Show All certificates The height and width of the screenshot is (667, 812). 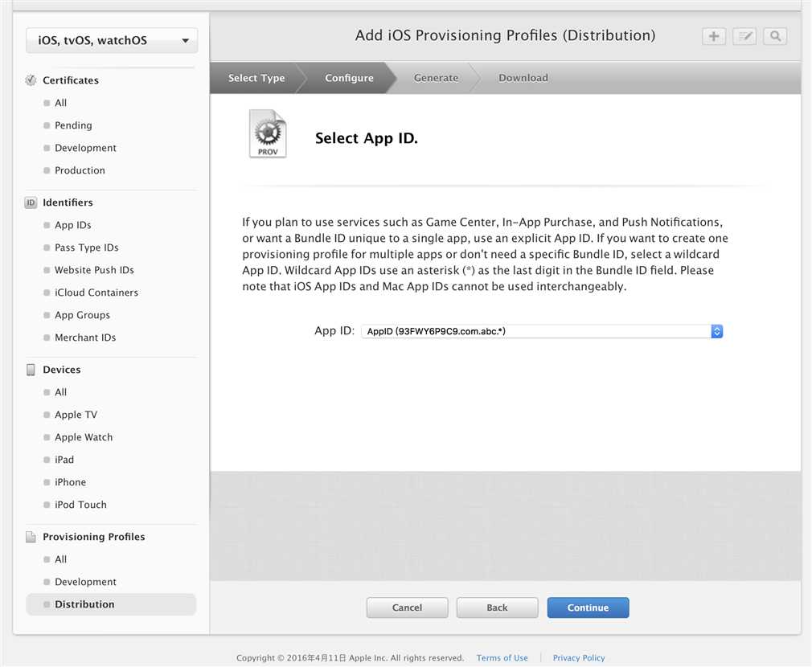(60, 103)
